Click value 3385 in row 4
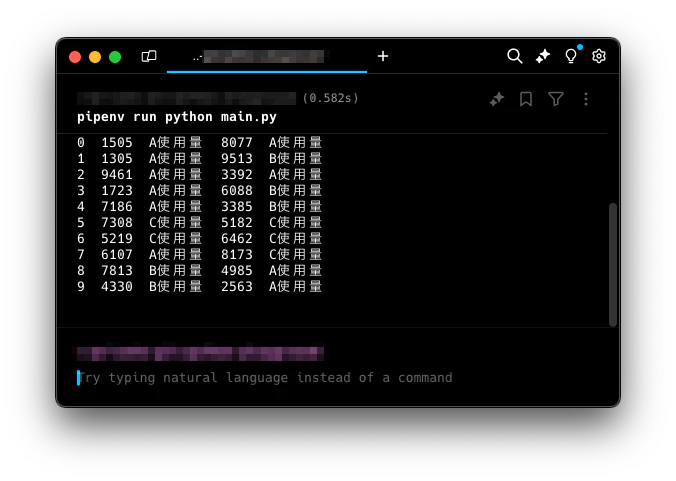The width and height of the screenshot is (676, 481). (237, 206)
